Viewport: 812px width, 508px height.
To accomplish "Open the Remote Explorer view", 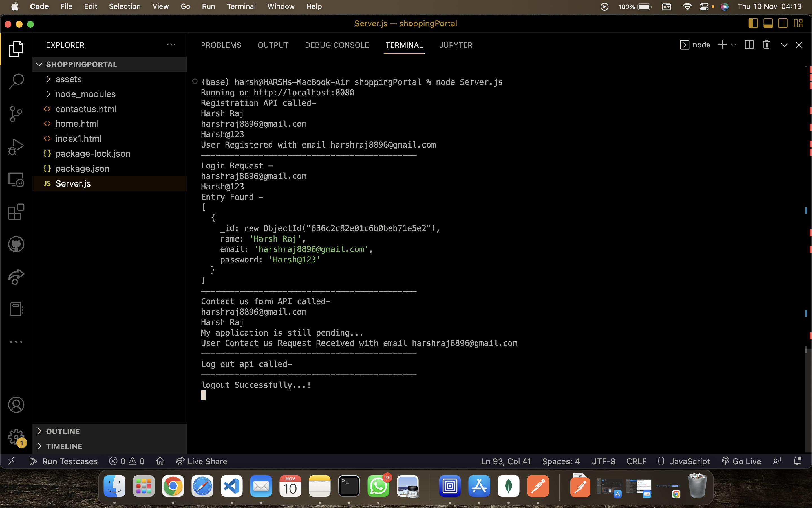I will (x=16, y=179).
